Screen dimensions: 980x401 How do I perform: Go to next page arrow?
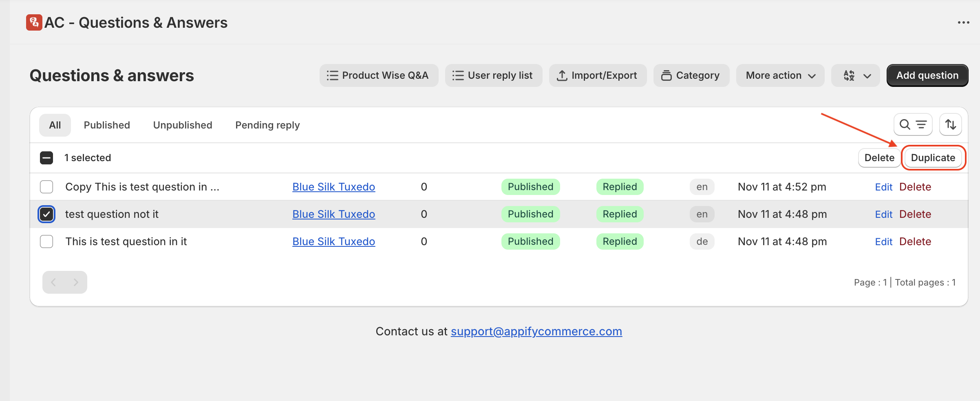point(76,282)
